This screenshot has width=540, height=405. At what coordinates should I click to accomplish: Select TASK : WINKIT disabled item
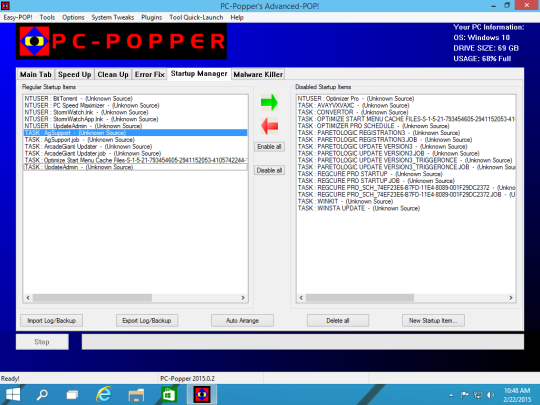click(x=406, y=201)
